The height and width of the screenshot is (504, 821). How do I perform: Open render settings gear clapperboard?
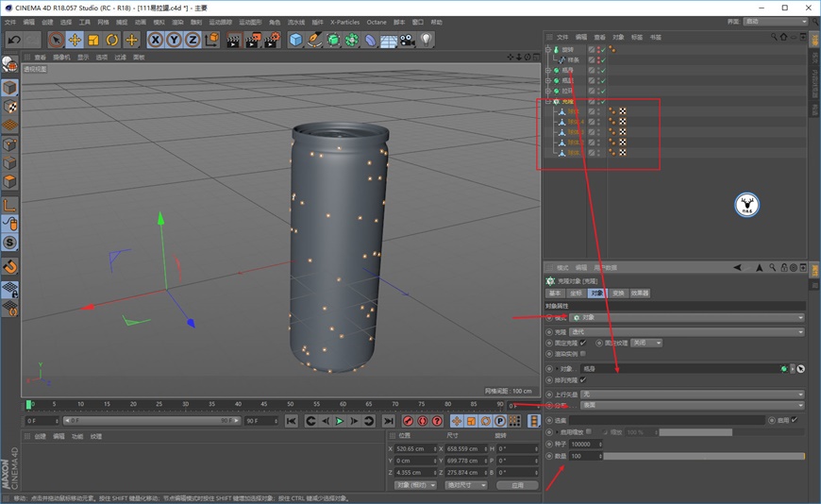click(x=272, y=40)
